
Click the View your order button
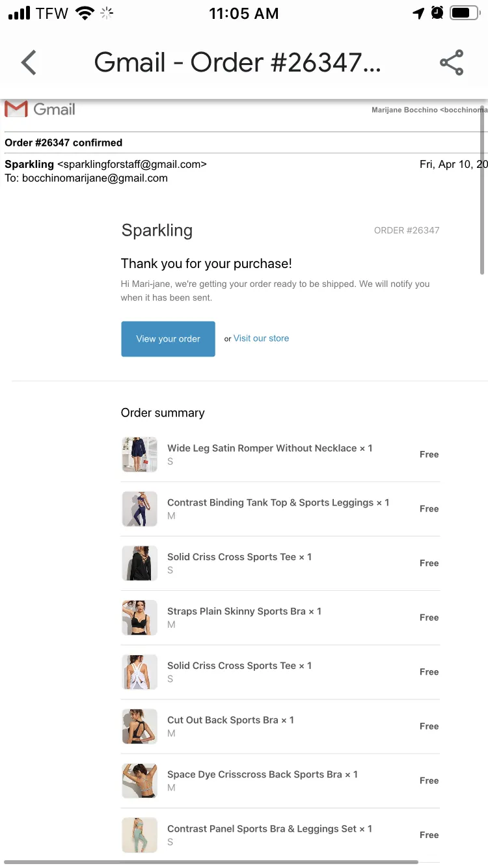[x=168, y=338]
